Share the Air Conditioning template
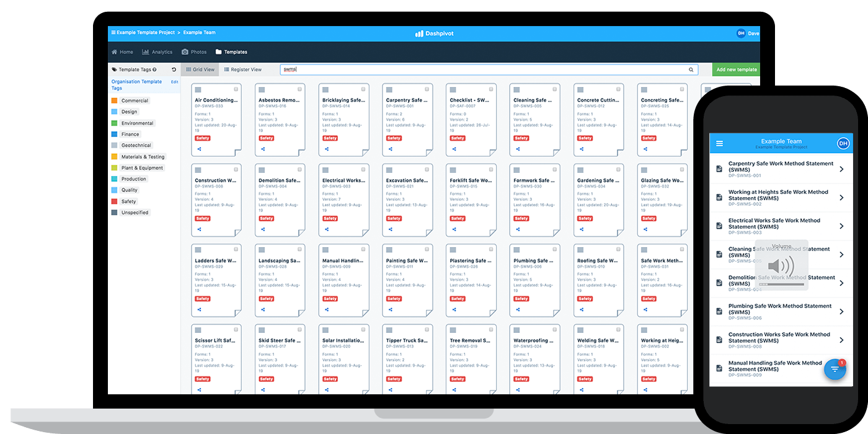The width and height of the screenshot is (868, 434). click(200, 149)
